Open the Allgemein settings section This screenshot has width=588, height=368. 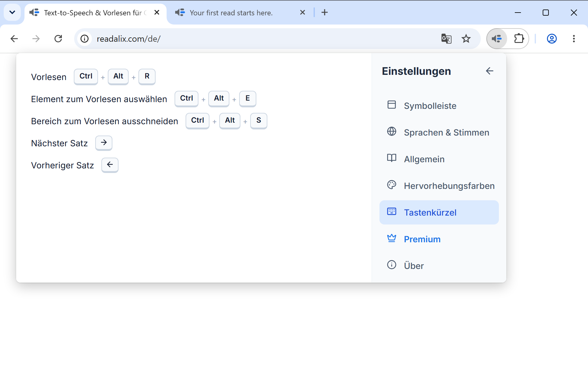point(439,159)
